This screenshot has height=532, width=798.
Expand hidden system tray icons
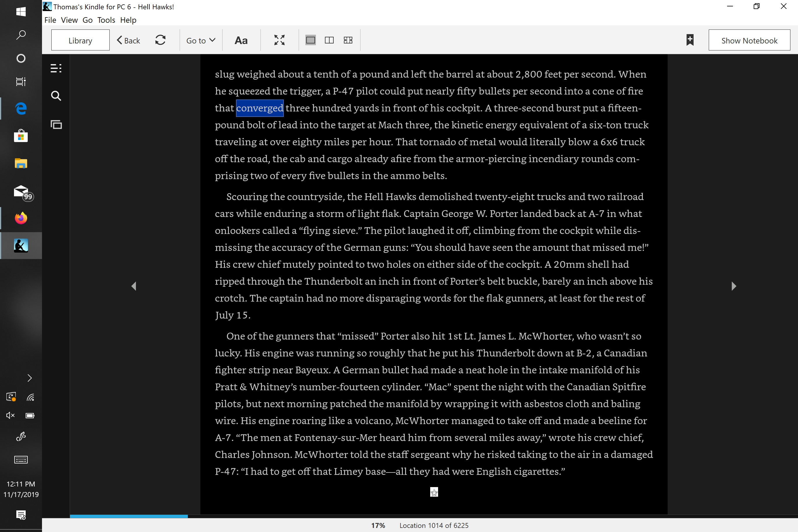[x=29, y=378]
